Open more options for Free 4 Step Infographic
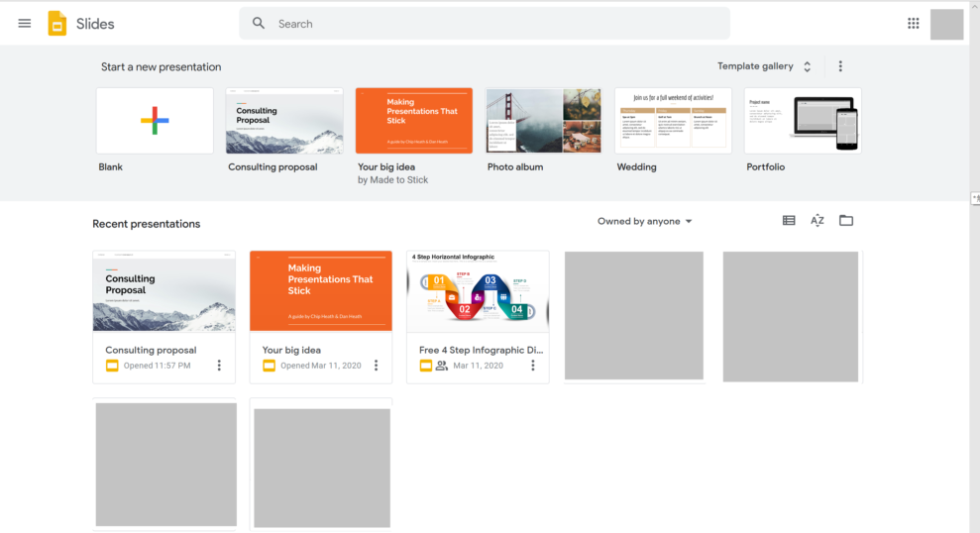This screenshot has height=533, width=980. 533,366
